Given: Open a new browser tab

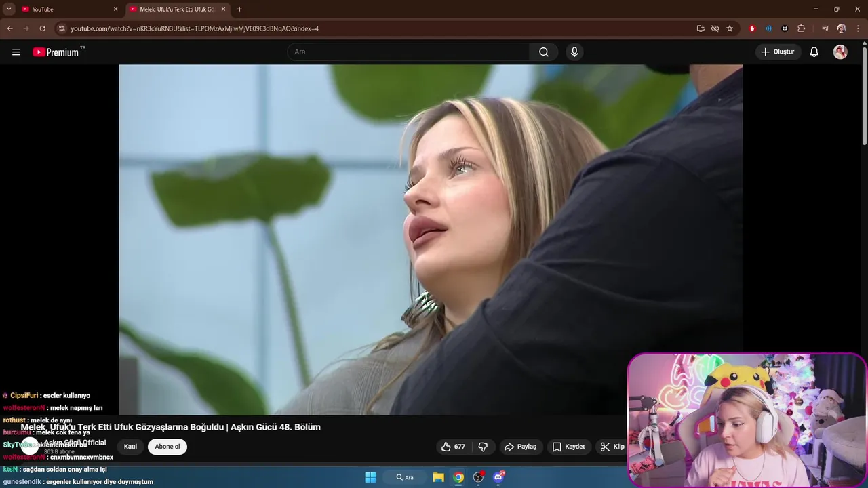Looking at the screenshot, I should 239,9.
